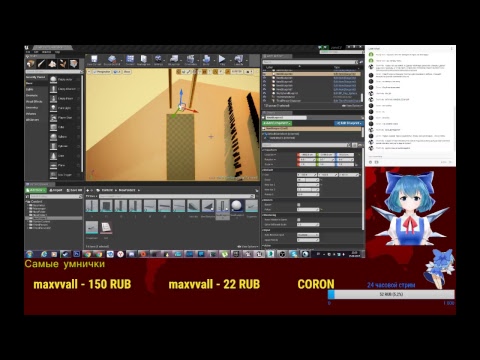Click the Location X value field

pyautogui.click(x=307, y=155)
